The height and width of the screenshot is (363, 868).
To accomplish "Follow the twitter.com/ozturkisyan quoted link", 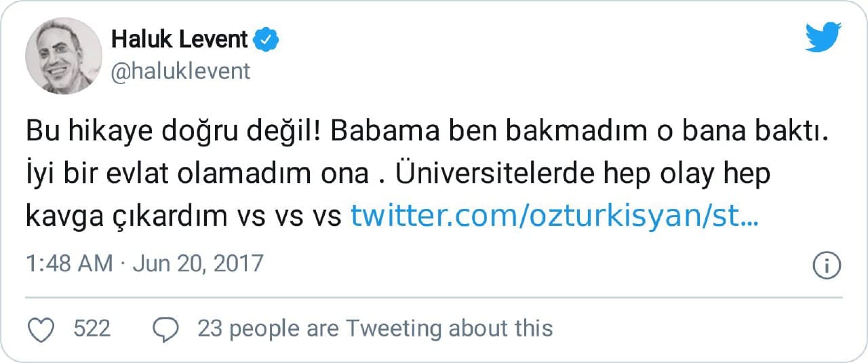I will click(x=554, y=216).
